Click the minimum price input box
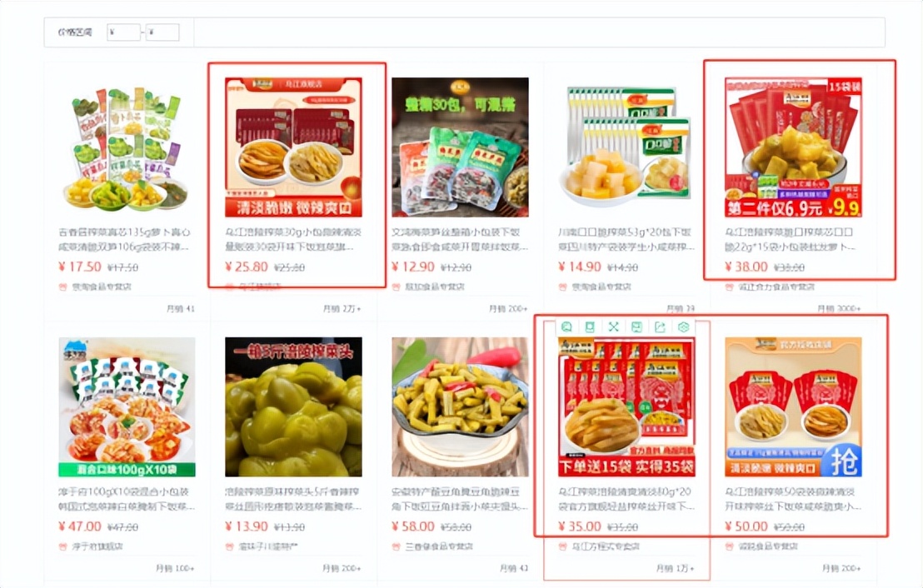Image resolution: width=923 pixels, height=588 pixels. tap(123, 32)
